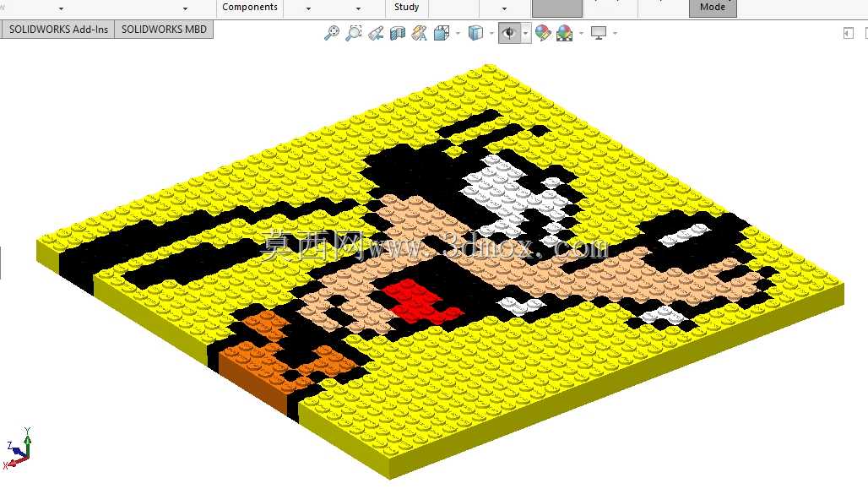868x494 pixels.
Task: Click the Display Style icon
Action: click(x=475, y=33)
